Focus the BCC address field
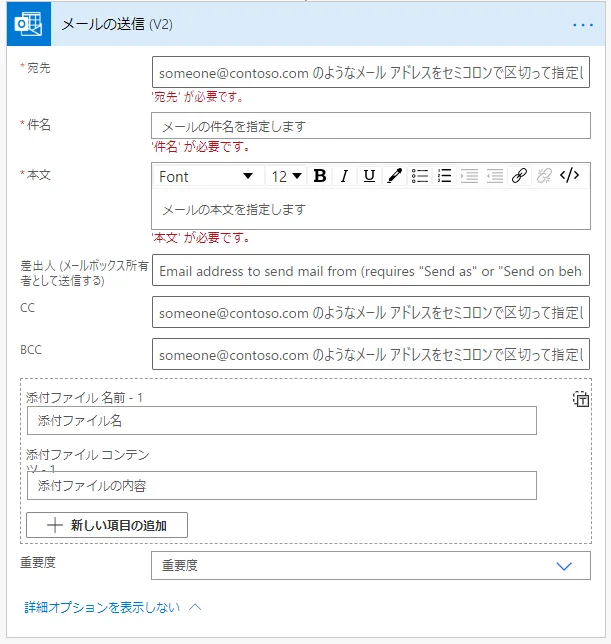The image size is (611, 644). [x=371, y=354]
